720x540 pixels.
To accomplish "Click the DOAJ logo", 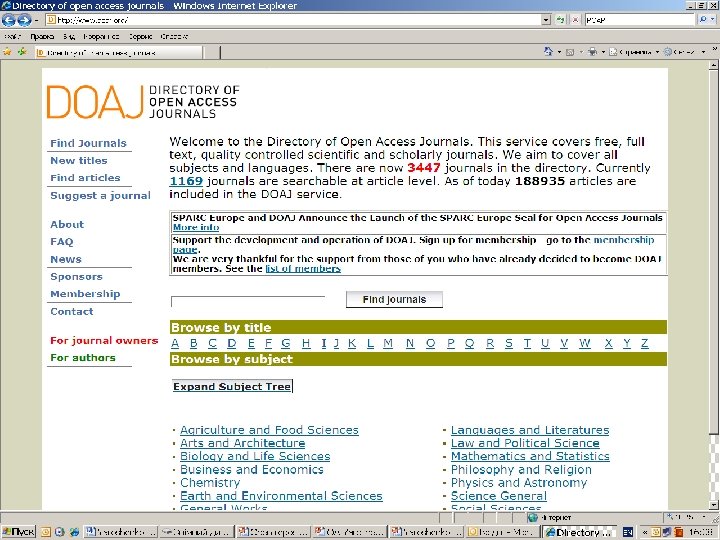I will pyautogui.click(x=143, y=101).
